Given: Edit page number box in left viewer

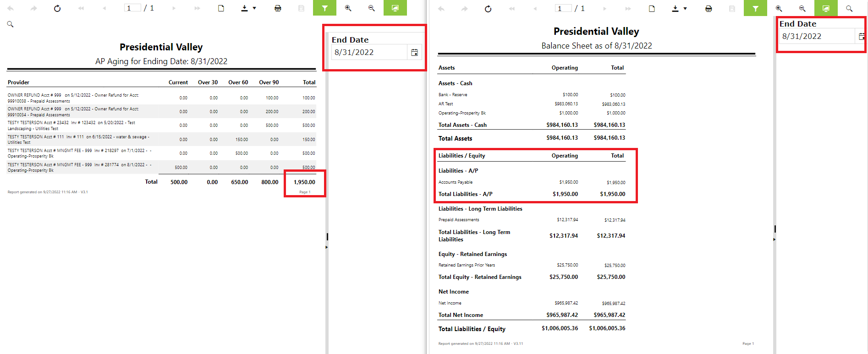Looking at the screenshot, I should (132, 8).
